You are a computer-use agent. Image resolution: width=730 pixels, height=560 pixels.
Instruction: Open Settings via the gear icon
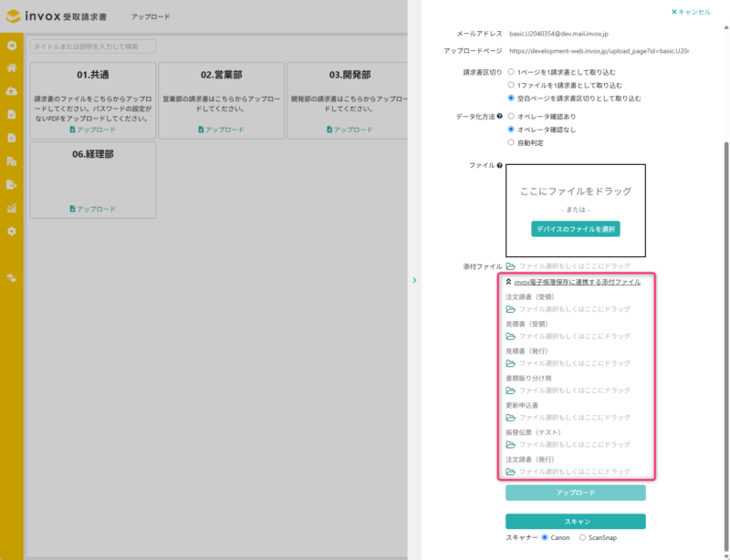[14, 231]
